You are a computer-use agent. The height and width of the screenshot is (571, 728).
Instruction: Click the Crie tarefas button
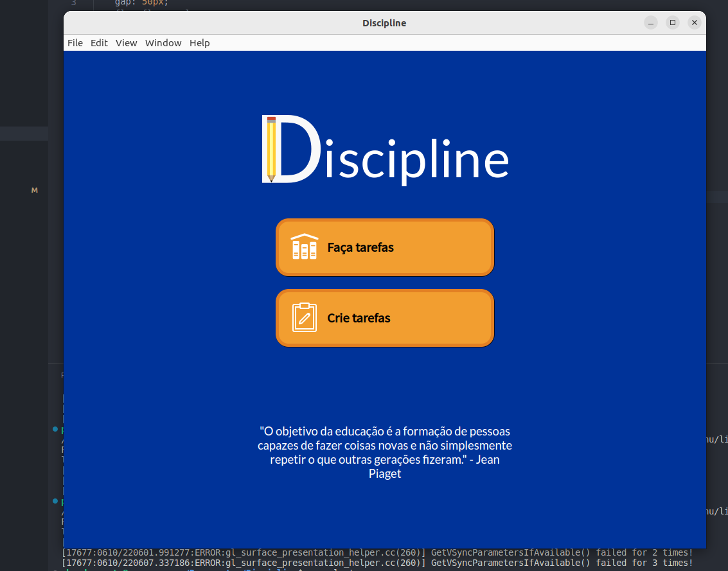[x=384, y=317]
